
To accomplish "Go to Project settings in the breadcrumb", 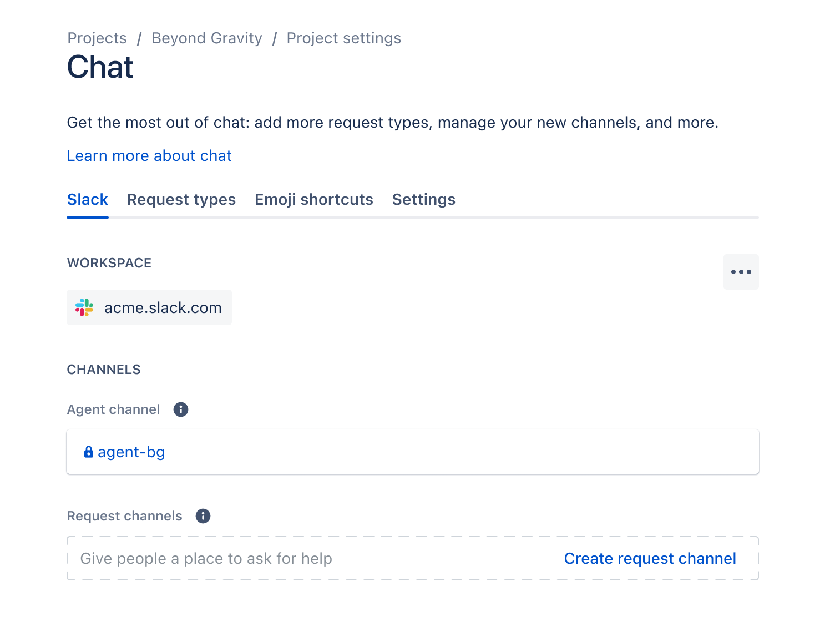I will pyautogui.click(x=343, y=38).
